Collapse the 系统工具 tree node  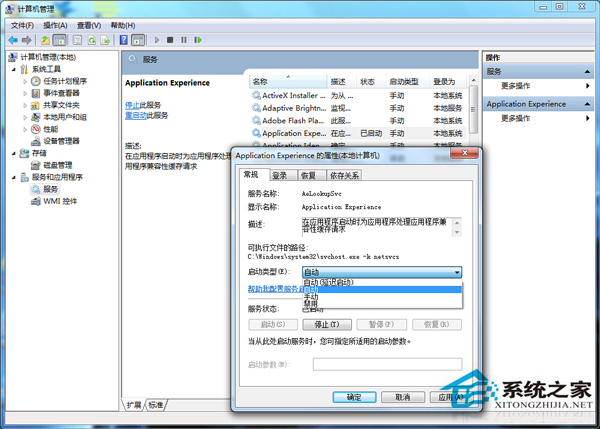tap(14, 70)
